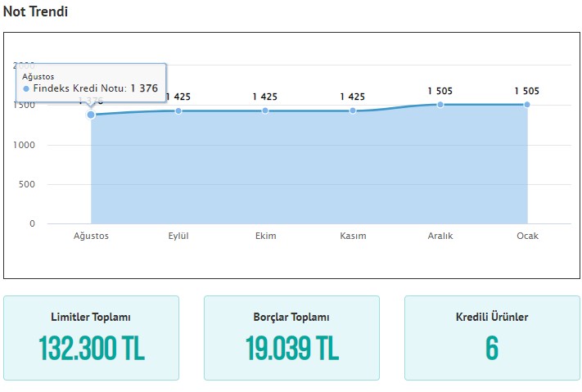This screenshot has width=582, height=392.
Task: Open the Borçlar Toplamı card title
Action: pyautogui.click(x=291, y=318)
